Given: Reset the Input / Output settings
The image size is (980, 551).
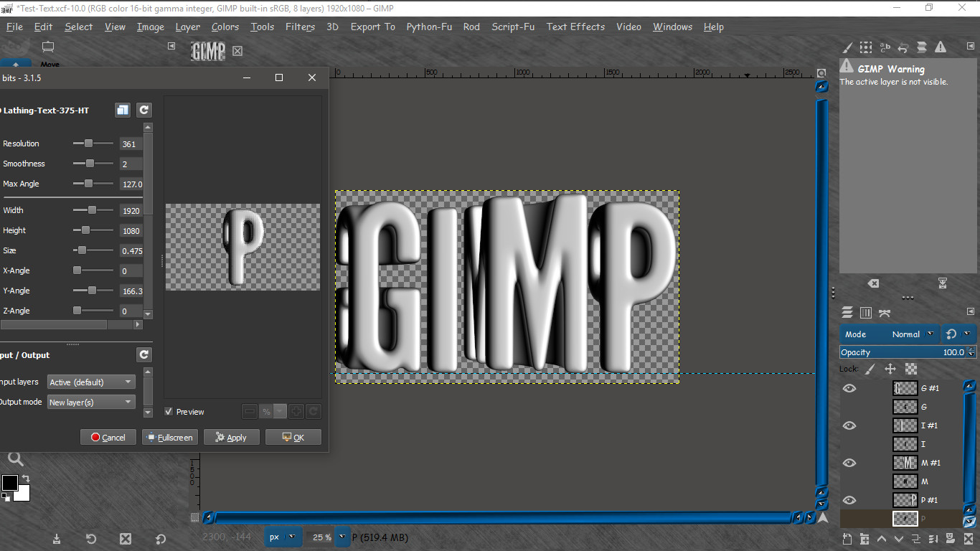Looking at the screenshot, I should point(144,354).
